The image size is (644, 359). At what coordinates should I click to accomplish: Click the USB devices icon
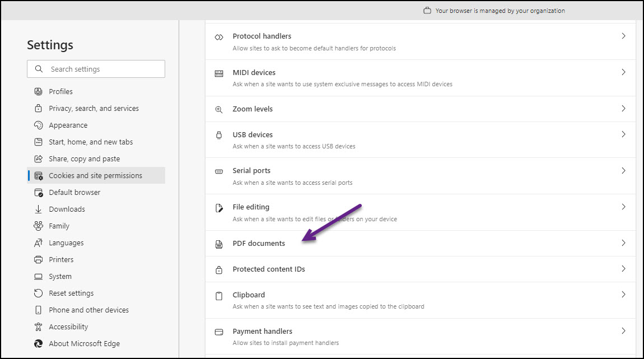(x=219, y=135)
